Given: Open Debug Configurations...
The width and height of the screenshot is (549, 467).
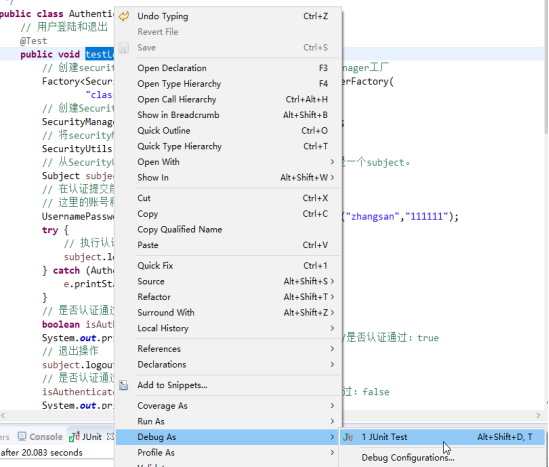Looking at the screenshot, I should pyautogui.click(x=442, y=458).
